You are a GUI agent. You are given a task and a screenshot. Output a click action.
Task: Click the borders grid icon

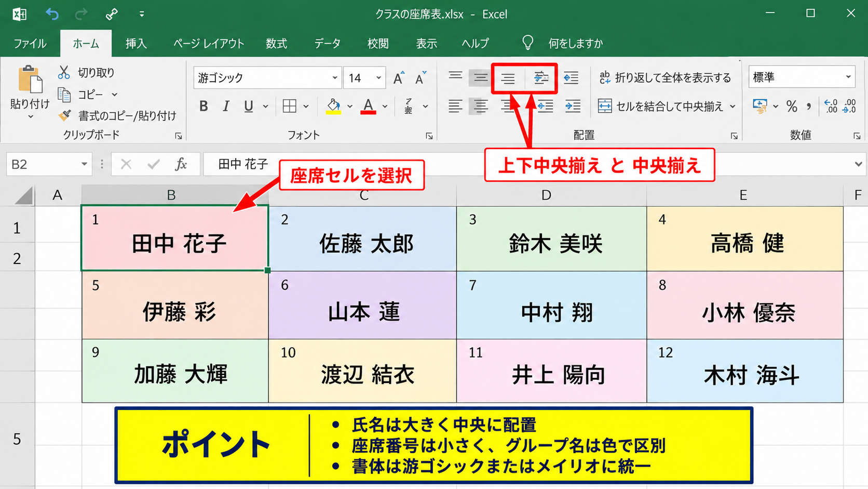tap(290, 107)
